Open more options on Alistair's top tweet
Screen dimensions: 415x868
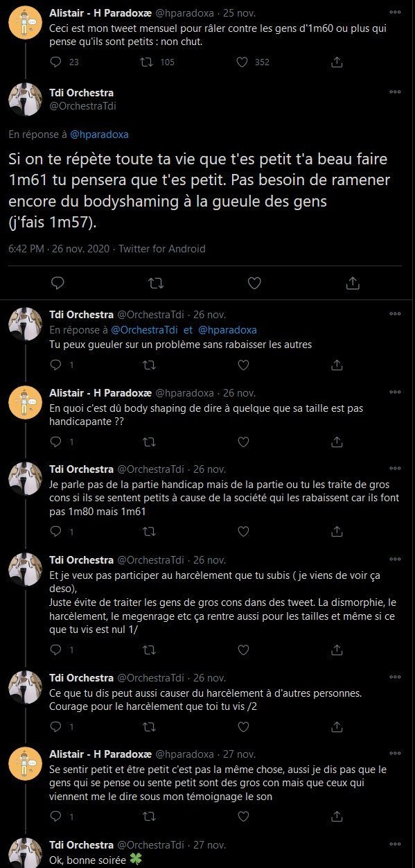click(394, 12)
